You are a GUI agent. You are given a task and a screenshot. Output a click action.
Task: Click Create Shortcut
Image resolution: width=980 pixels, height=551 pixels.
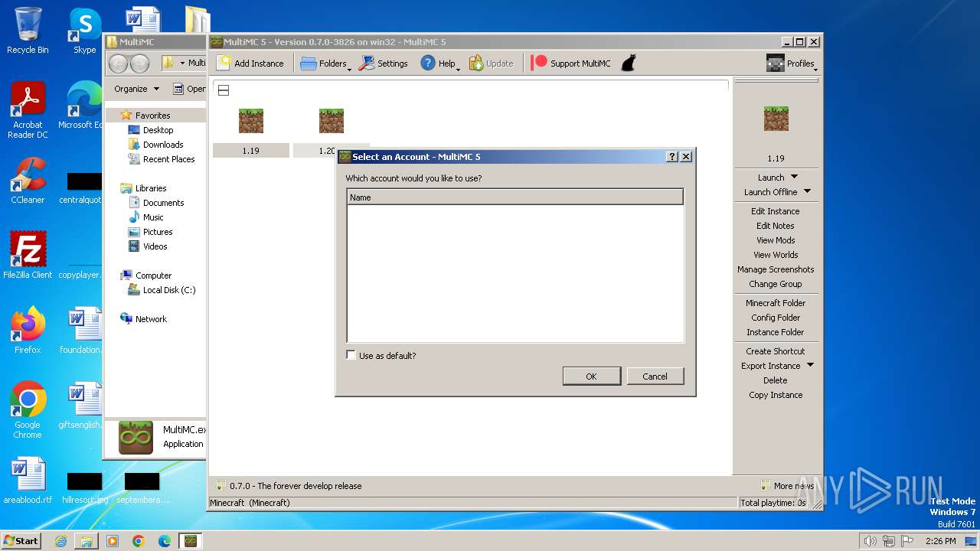[775, 351]
